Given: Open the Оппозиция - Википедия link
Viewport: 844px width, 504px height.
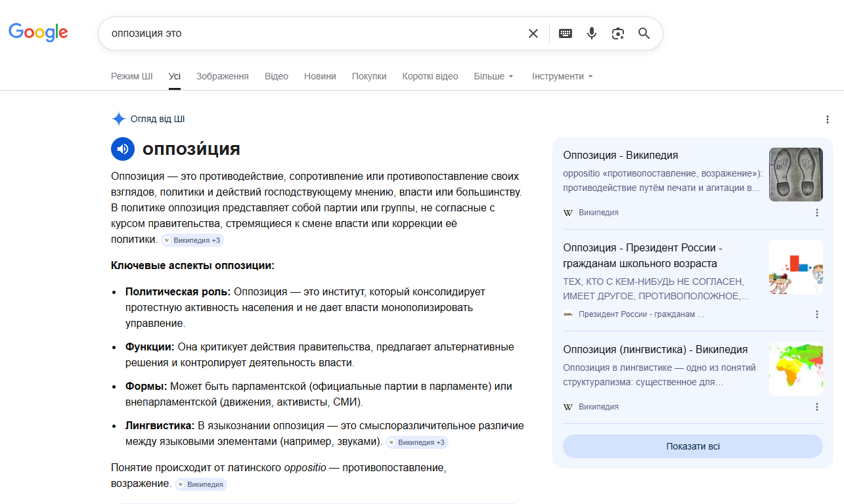Looking at the screenshot, I should (x=621, y=156).
